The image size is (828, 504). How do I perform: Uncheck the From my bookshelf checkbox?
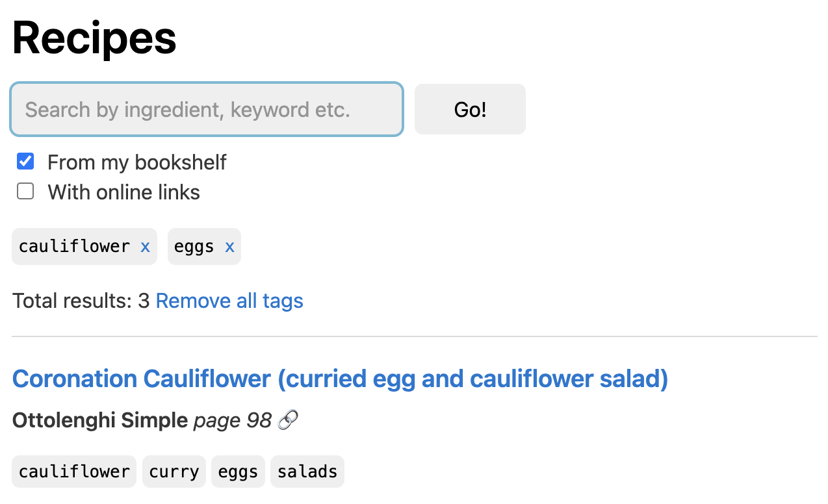click(x=25, y=160)
